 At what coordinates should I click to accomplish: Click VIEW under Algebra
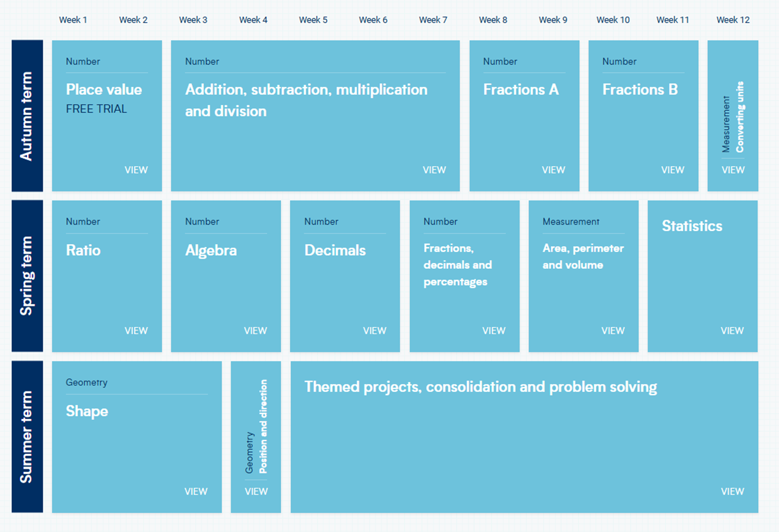pyautogui.click(x=255, y=331)
